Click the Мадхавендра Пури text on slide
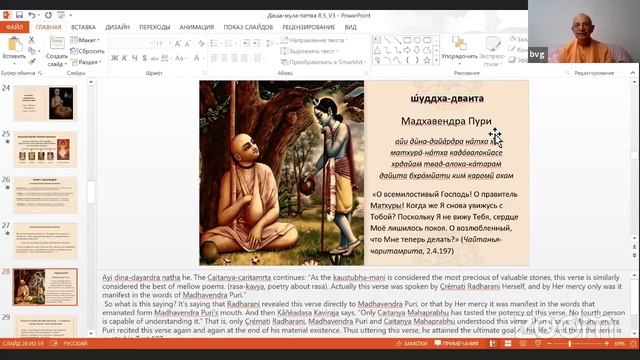This screenshot has width=640, height=360. click(446, 121)
